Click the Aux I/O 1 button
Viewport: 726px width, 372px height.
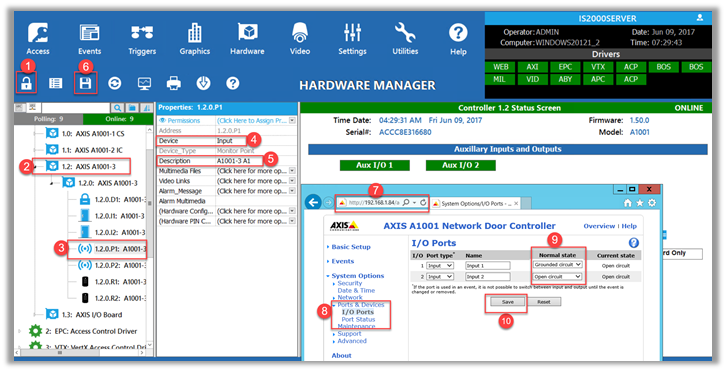[x=374, y=165]
